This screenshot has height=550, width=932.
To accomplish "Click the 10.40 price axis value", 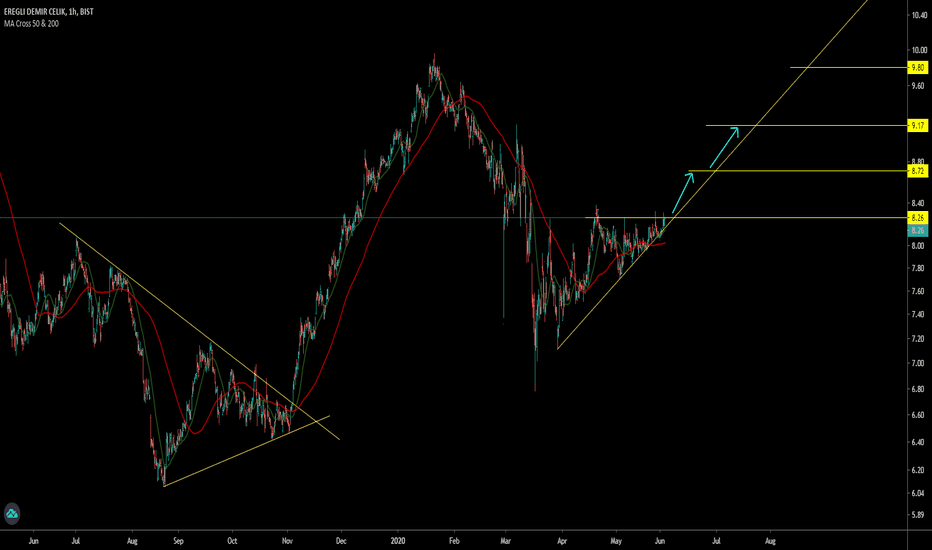I will (x=919, y=15).
